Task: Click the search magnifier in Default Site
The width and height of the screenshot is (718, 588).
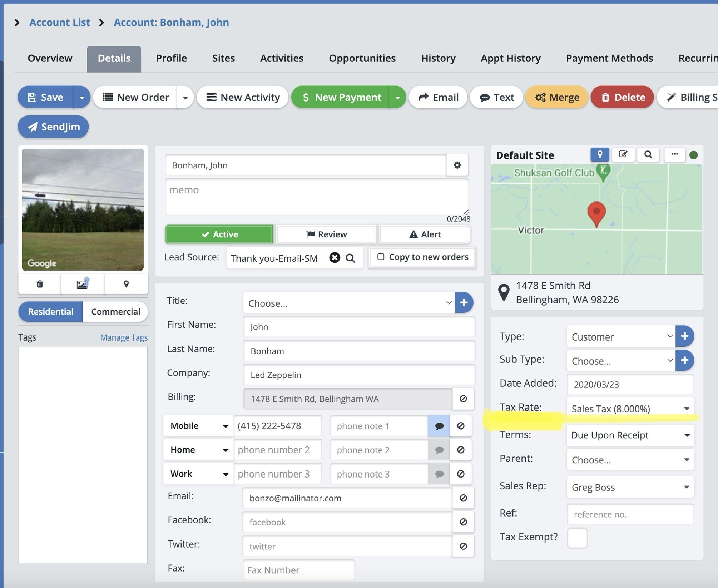Action: point(648,154)
